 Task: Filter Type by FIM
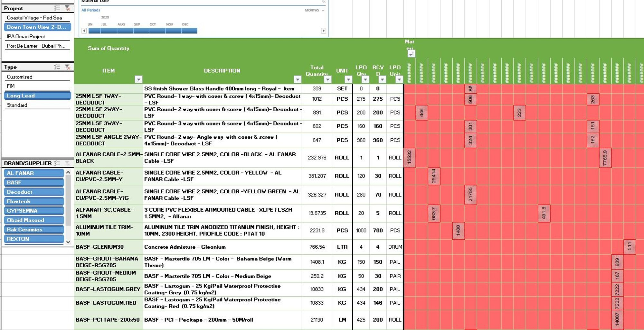(37, 86)
